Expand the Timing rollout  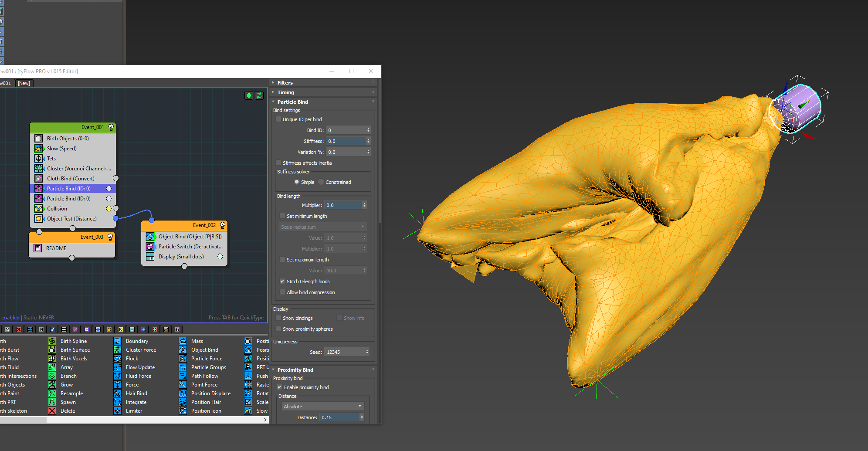[285, 92]
